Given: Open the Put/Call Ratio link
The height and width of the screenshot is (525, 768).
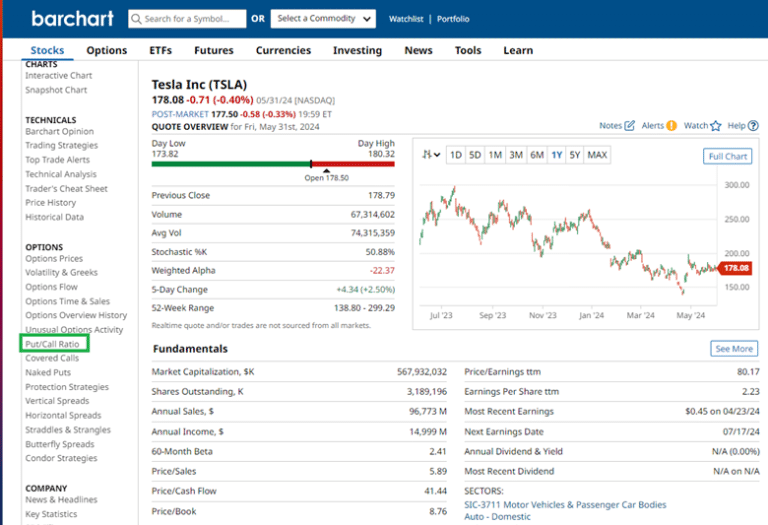Looking at the screenshot, I should [x=52, y=344].
